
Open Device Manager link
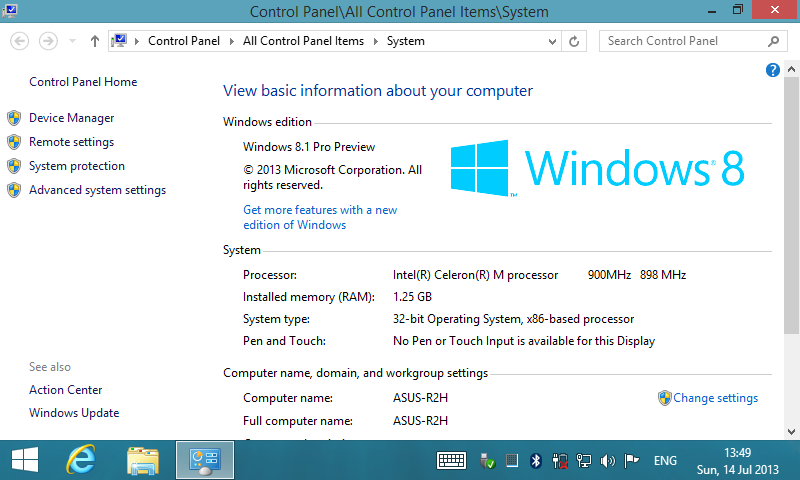[x=71, y=118]
